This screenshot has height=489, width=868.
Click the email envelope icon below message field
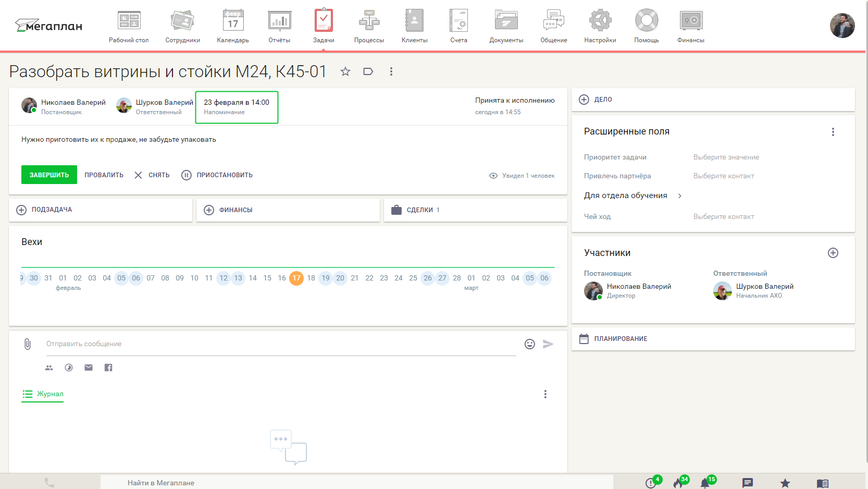pos(89,368)
